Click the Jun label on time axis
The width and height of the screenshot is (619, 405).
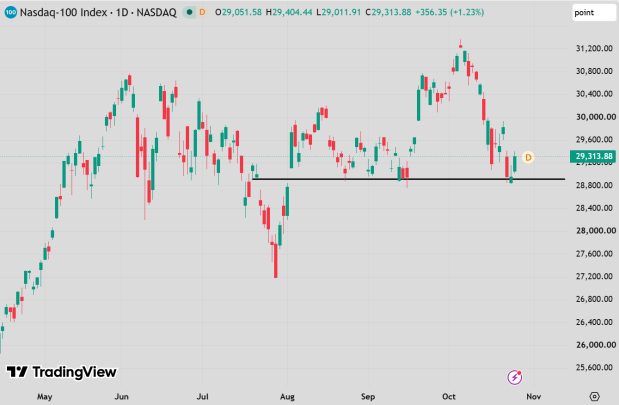pos(122,396)
